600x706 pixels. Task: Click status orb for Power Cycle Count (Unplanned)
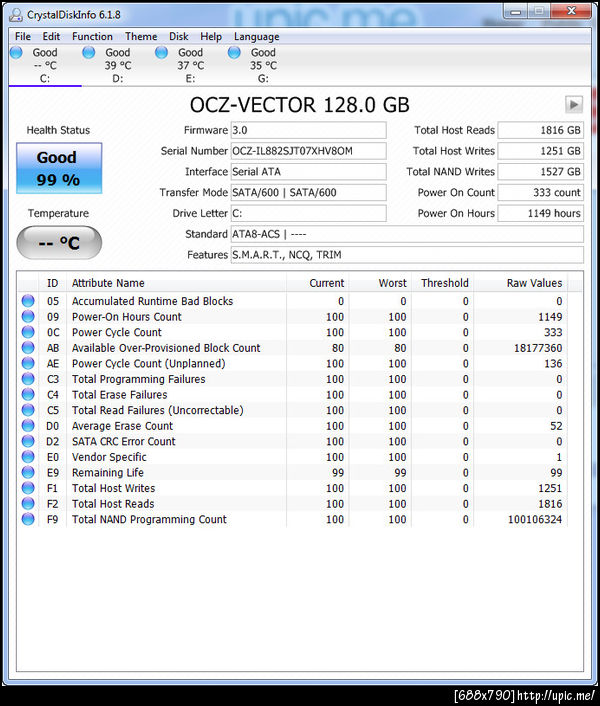tap(28, 363)
